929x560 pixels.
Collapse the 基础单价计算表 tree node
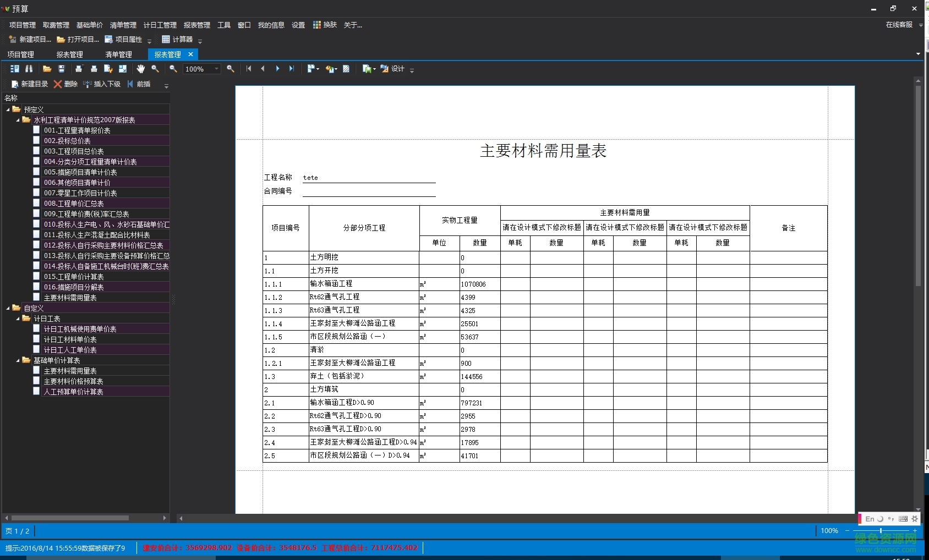click(18, 360)
